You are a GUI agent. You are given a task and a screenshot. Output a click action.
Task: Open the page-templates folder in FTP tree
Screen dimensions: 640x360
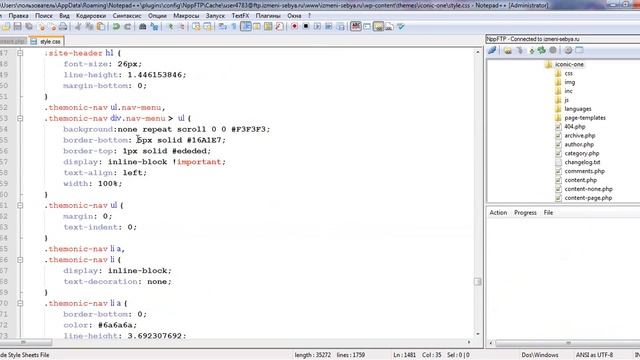(x=585, y=118)
